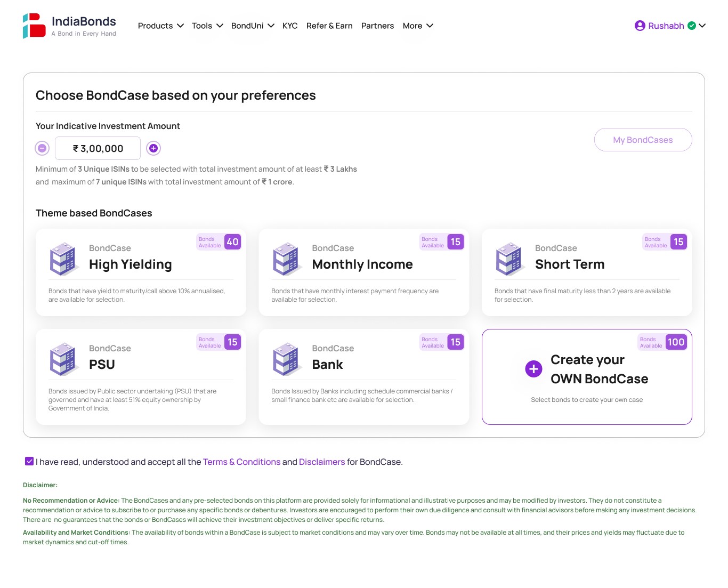Click Monthly Income's 15 bonds badge

[442, 242]
